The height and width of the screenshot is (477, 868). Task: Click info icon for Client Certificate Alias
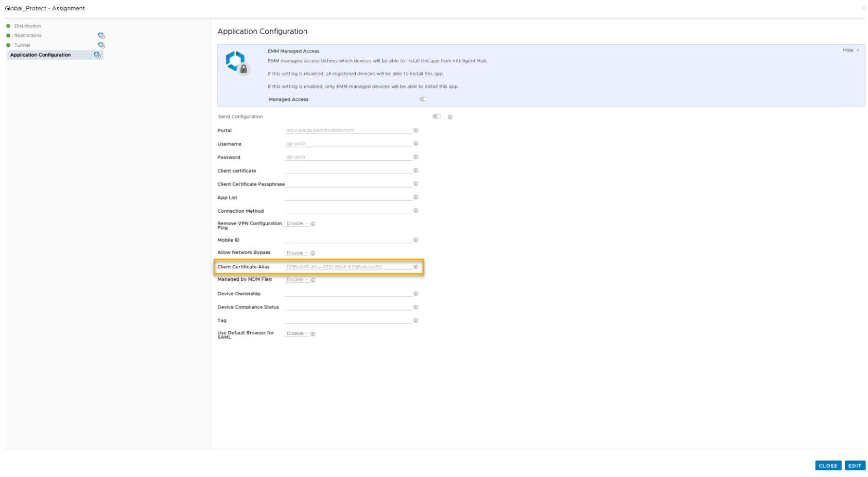415,267
